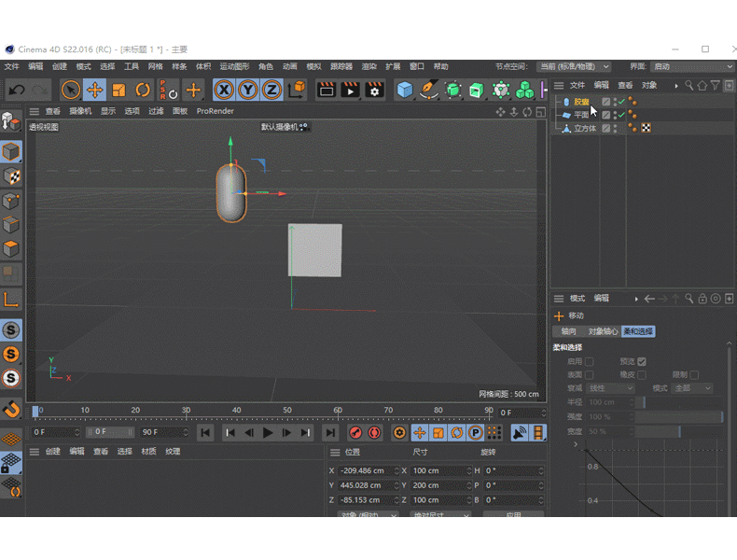Select the 平面 object in Object Manager

(581, 115)
